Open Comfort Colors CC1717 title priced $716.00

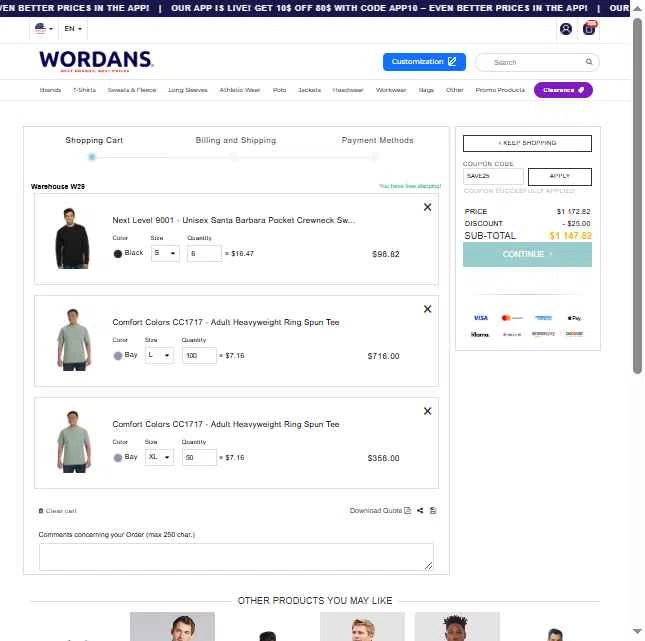[x=226, y=322]
